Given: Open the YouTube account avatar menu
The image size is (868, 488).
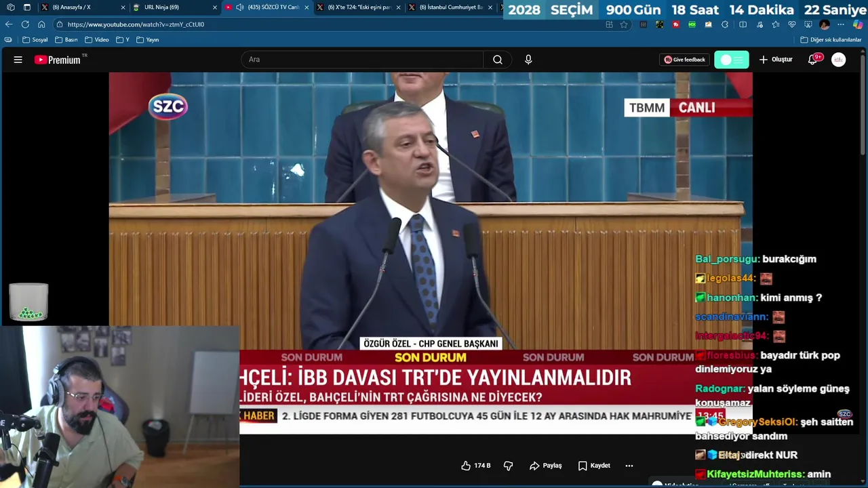Looking at the screenshot, I should (839, 60).
